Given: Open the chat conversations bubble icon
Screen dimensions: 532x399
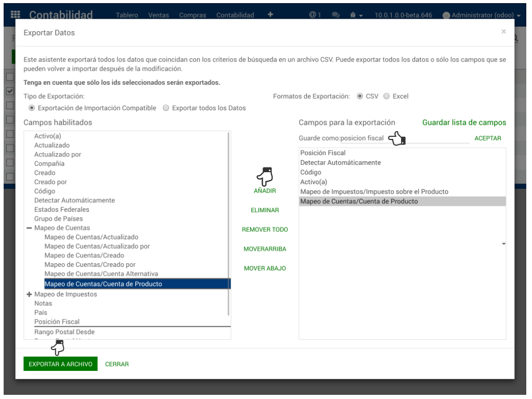Looking at the screenshot, I should [335, 15].
